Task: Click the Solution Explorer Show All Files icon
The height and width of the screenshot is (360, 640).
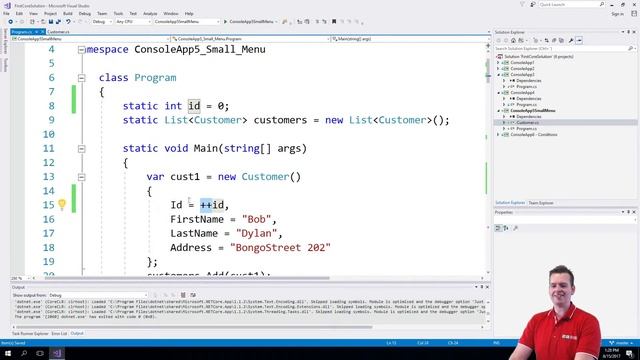Action: pos(561,40)
